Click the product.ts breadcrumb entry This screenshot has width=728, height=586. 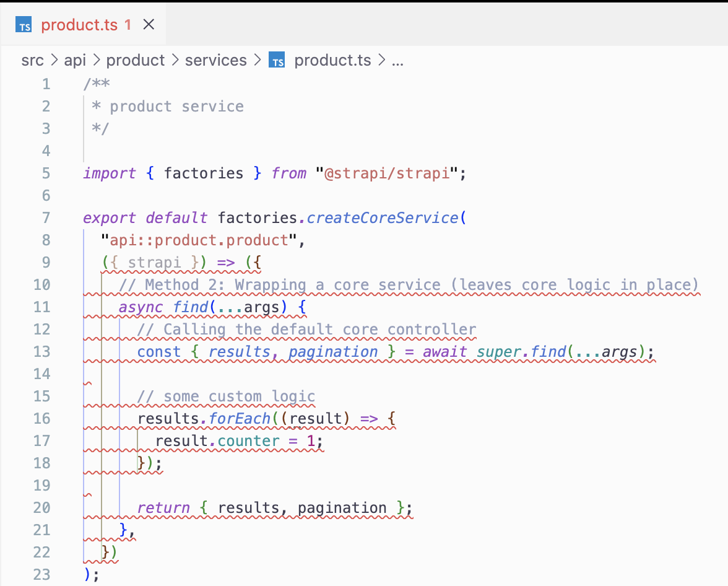[x=332, y=60]
